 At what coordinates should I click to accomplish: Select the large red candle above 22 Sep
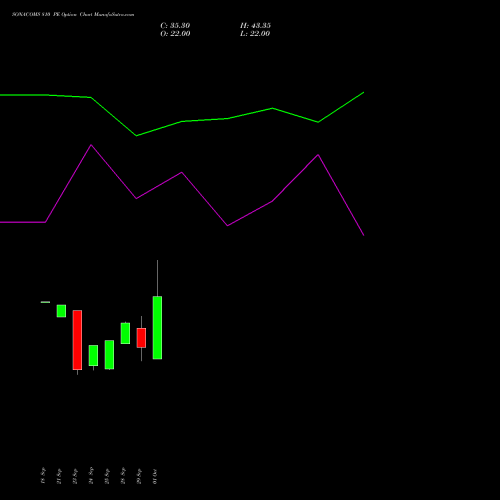coord(77,340)
